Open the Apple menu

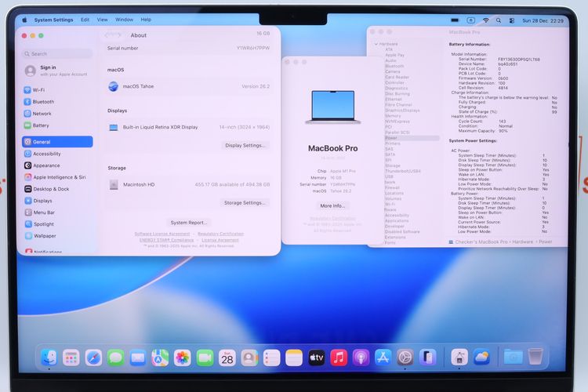click(x=25, y=20)
